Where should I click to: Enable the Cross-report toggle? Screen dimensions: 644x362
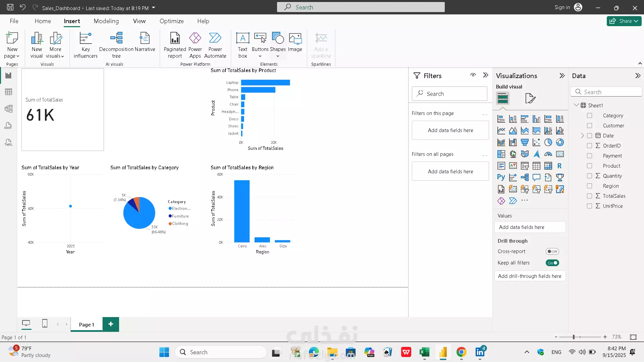tap(552, 251)
